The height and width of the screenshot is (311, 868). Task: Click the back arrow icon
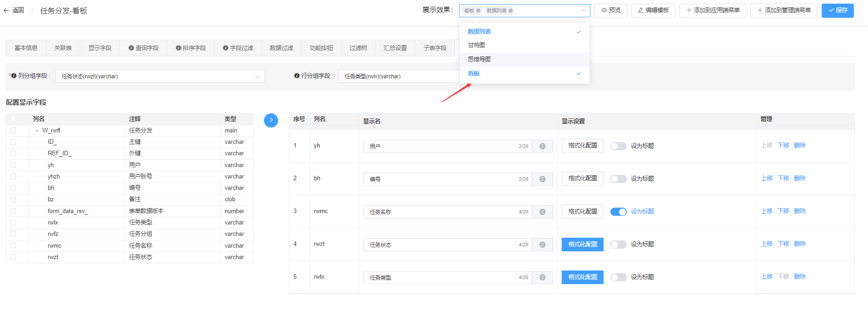point(6,10)
